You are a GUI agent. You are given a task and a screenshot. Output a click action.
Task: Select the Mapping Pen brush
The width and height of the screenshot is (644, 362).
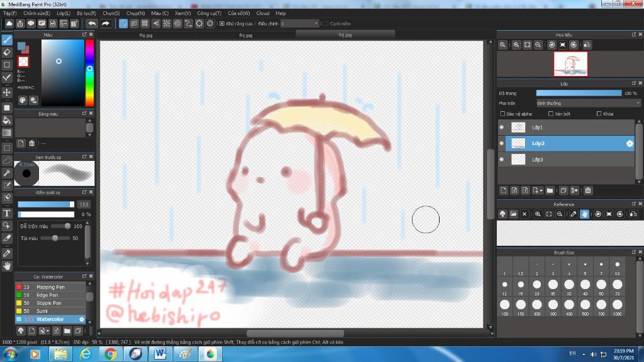[50, 287]
